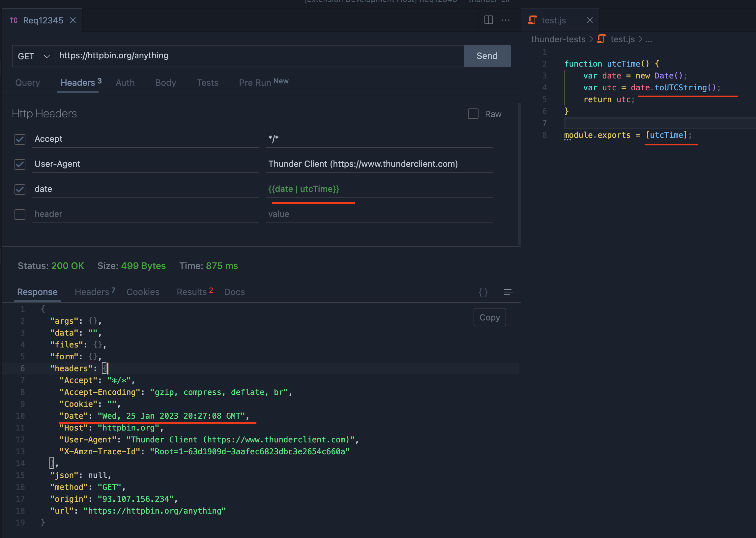Open the Auth request tab
This screenshot has width=756, height=538.
tap(125, 83)
